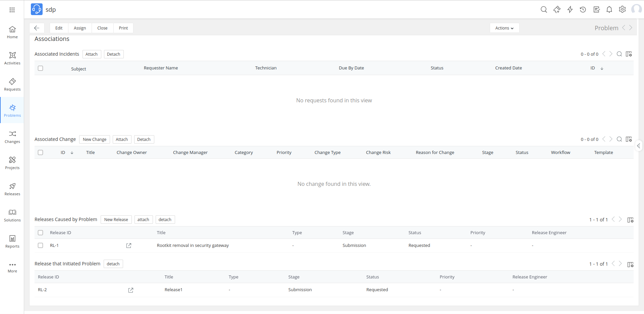
Task: Open the quick actions lightning icon
Action: [570, 10]
